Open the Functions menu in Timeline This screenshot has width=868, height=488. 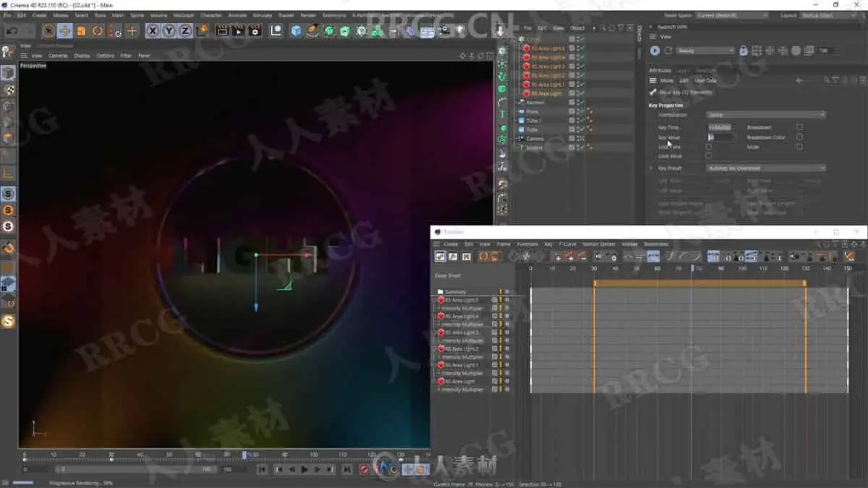[x=527, y=244]
